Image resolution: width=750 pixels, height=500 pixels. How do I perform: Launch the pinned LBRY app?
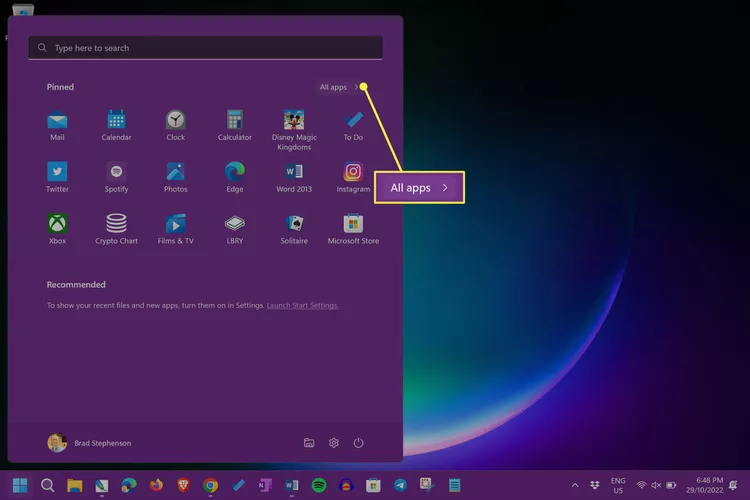point(234,228)
